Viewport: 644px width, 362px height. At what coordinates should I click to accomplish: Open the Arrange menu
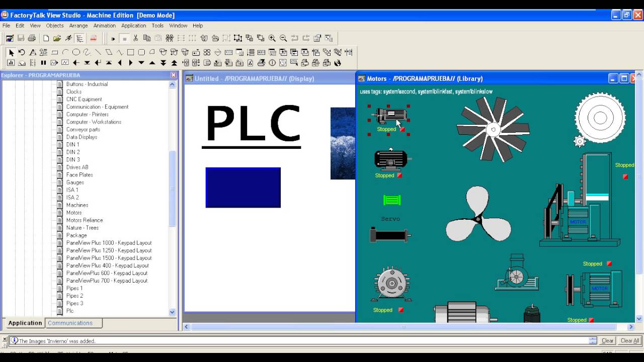tap(78, 26)
